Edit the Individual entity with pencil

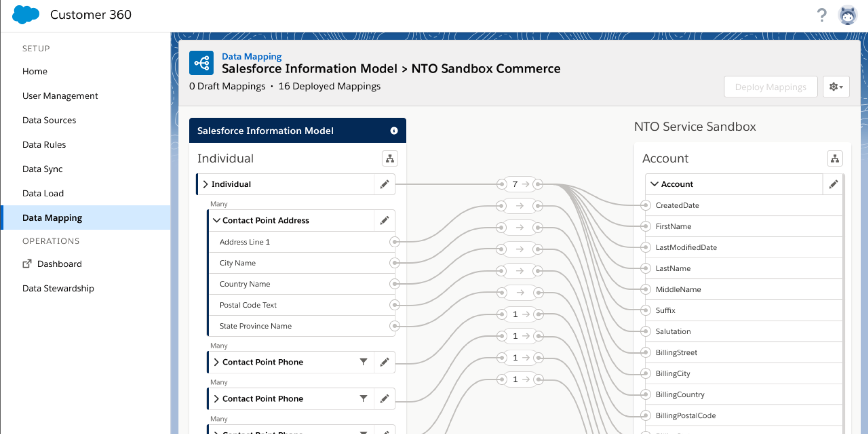[x=384, y=184]
